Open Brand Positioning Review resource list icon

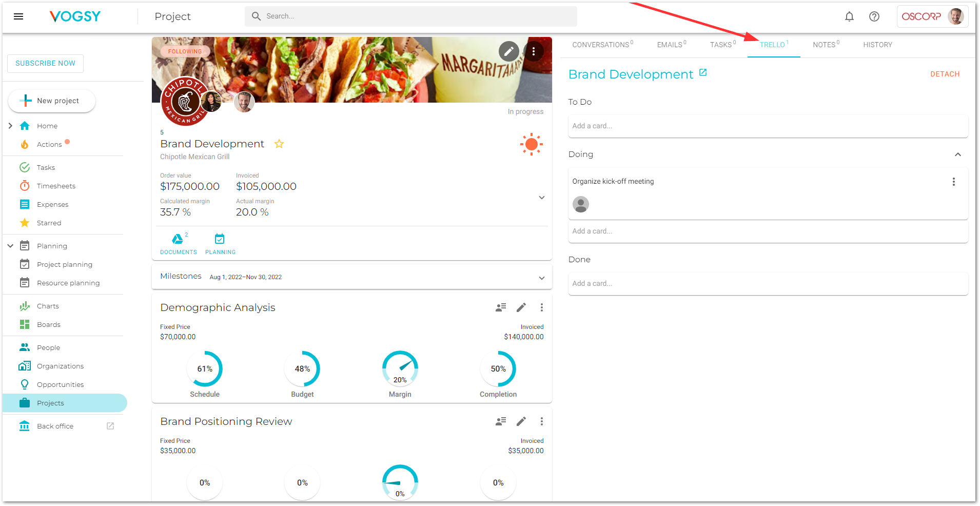501,421
